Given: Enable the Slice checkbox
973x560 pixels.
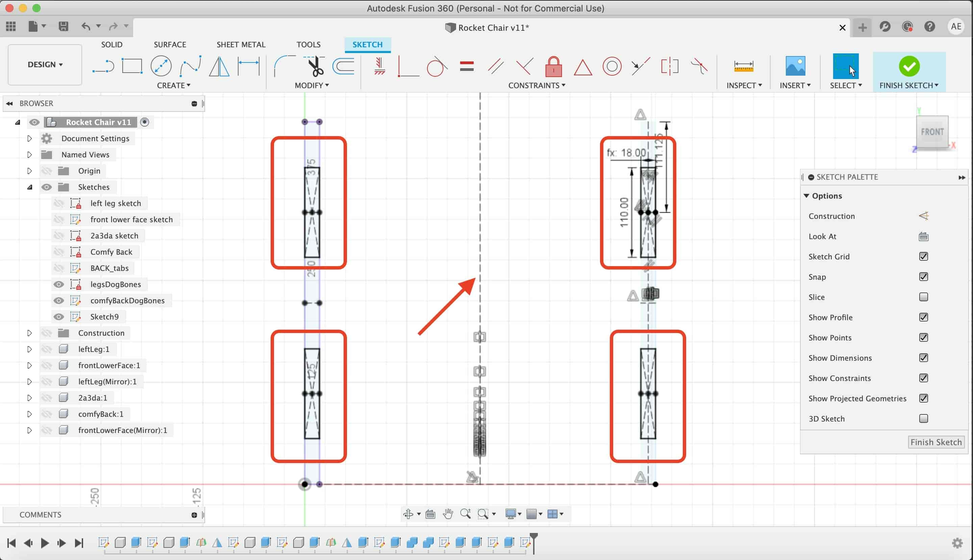Looking at the screenshot, I should tap(923, 297).
